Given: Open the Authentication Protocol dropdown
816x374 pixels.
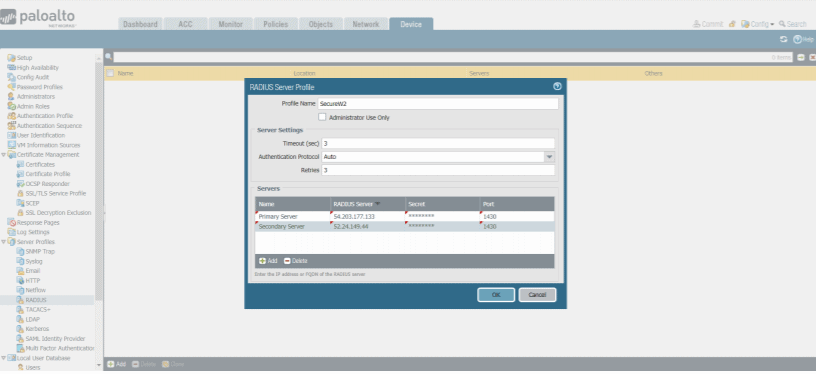Looking at the screenshot, I should (550, 157).
